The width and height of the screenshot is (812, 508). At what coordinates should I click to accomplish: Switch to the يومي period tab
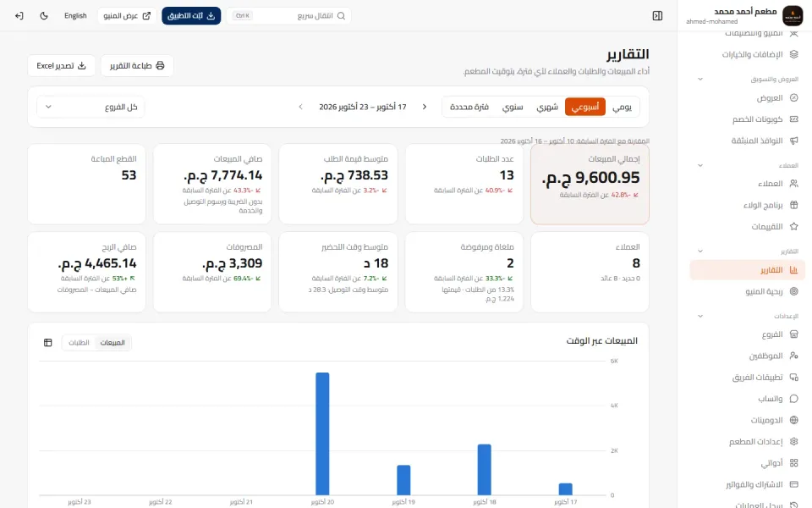[622, 107]
